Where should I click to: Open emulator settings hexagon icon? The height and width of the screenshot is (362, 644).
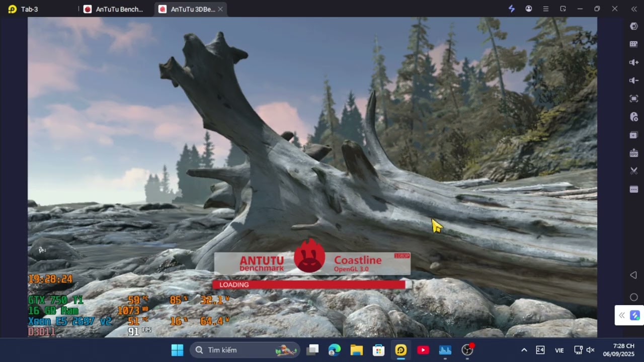[634, 26]
